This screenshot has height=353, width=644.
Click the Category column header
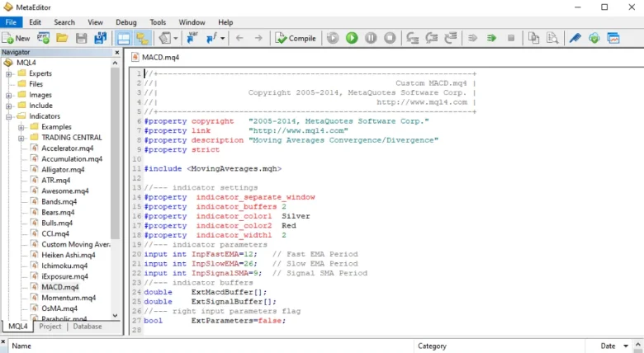click(x=432, y=346)
